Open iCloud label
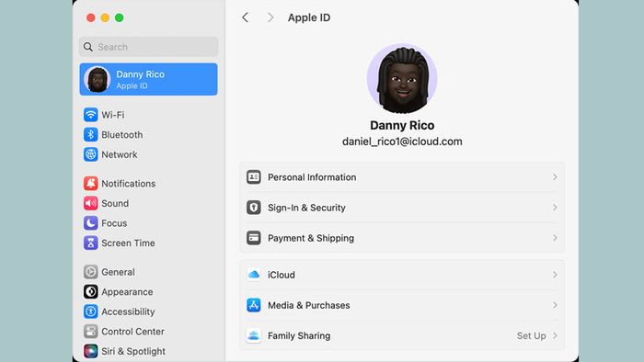 [x=282, y=275]
